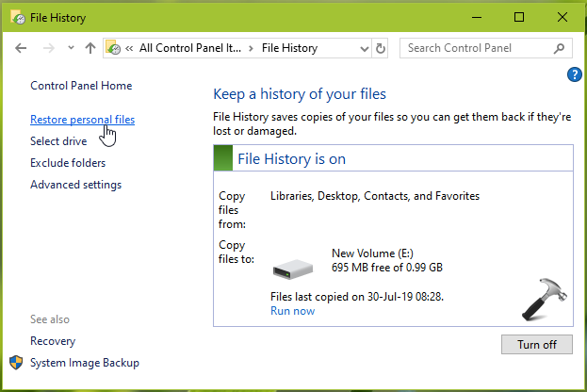Click the shield icon beside System Image Backup

16,363
